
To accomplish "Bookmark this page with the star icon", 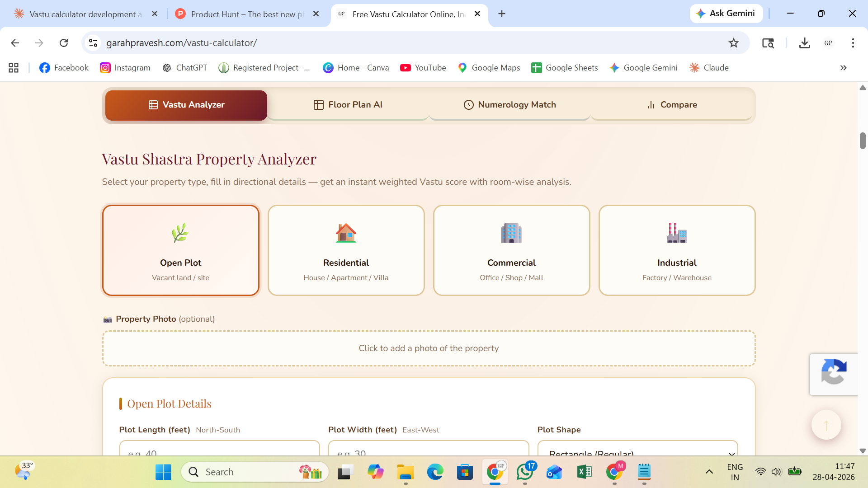I will (733, 43).
